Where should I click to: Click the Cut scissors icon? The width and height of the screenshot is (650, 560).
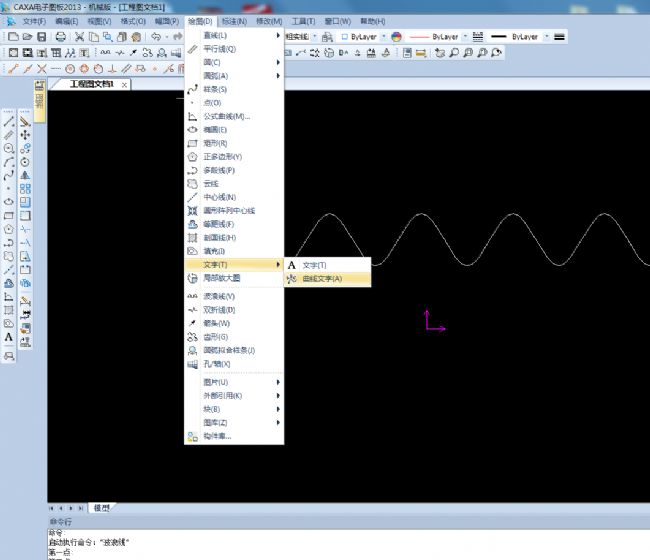click(78, 36)
